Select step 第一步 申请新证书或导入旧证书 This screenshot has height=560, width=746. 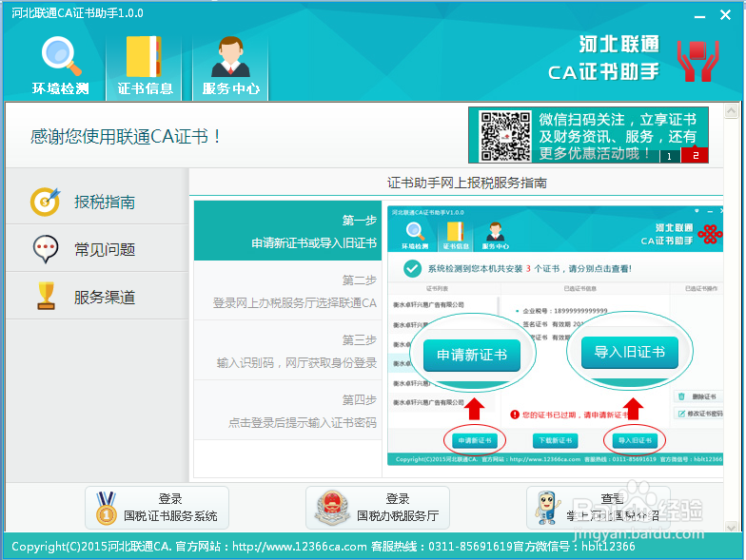pos(287,230)
